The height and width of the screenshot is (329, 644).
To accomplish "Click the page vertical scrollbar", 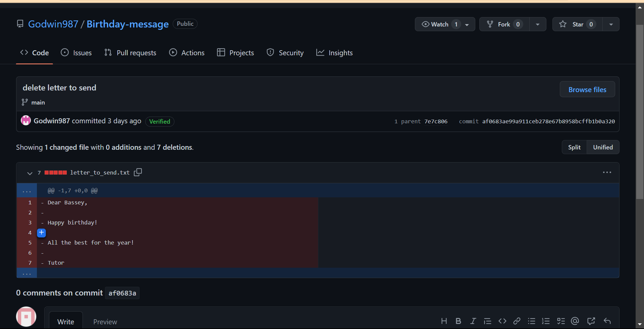I will 640,112.
